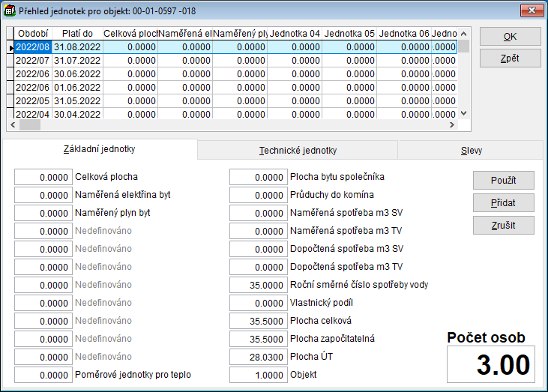Switch to the Technické jednotky tab
The image size is (548, 392).
coord(298,150)
